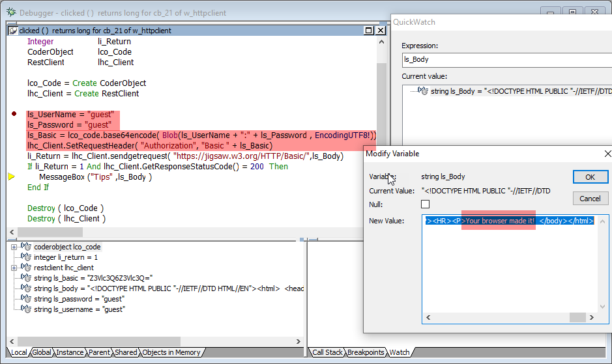Open the Breakpoints tab
This screenshot has width=612, height=364.
point(366,352)
